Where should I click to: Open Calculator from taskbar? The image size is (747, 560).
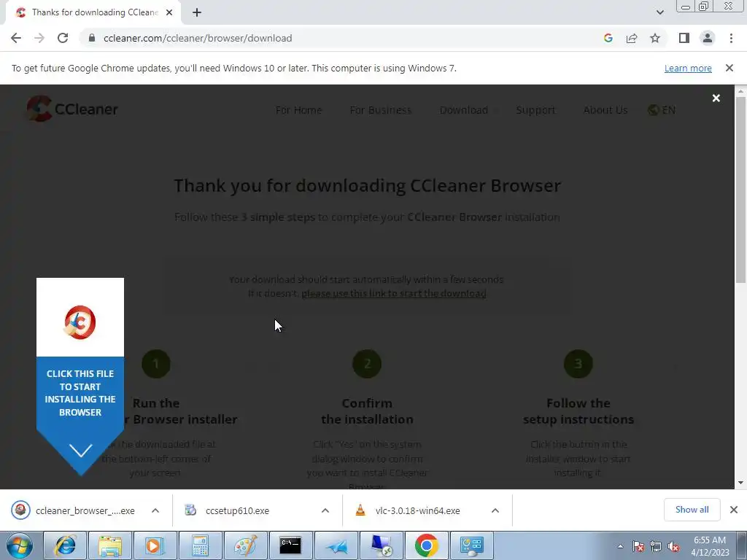tap(200, 545)
